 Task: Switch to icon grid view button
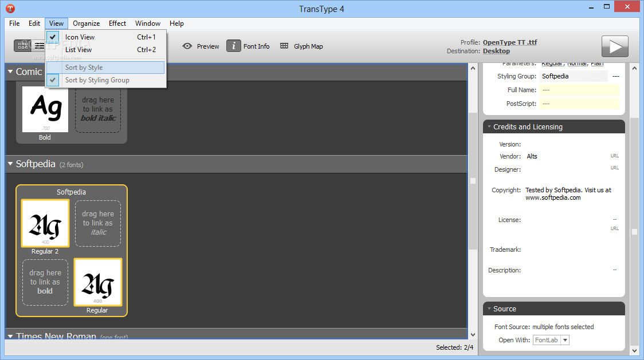click(23, 46)
